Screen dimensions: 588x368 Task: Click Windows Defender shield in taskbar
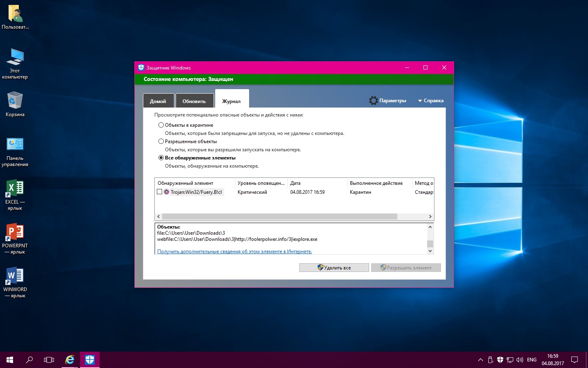[x=90, y=360]
